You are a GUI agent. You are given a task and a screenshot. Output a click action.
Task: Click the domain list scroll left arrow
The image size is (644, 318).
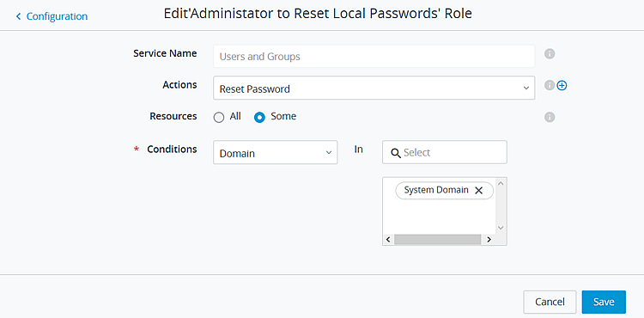[x=388, y=240]
